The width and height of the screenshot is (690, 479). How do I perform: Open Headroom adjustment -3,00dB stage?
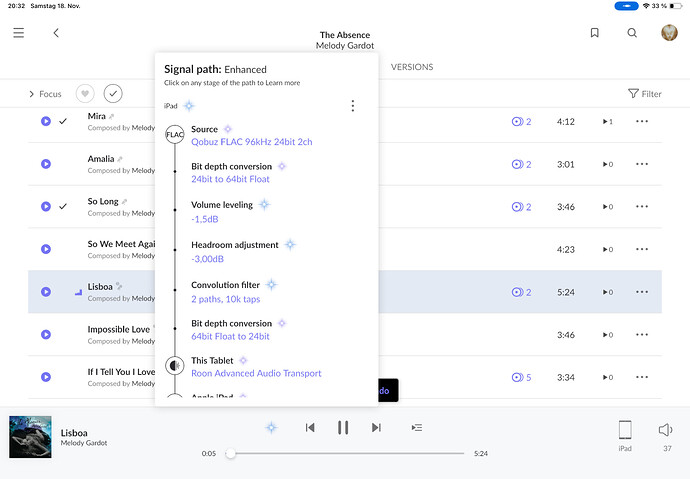207,259
